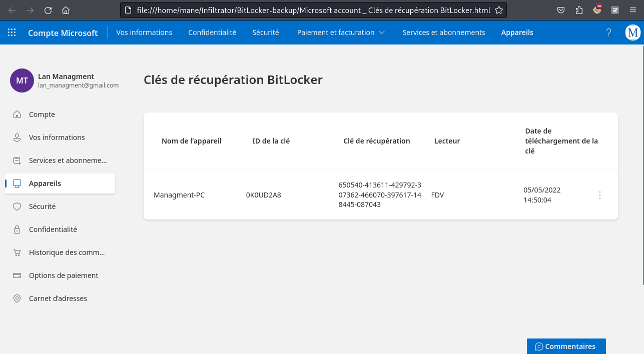Select Vos informations in the left sidebar
This screenshot has width=644, height=354.
click(x=60, y=137)
